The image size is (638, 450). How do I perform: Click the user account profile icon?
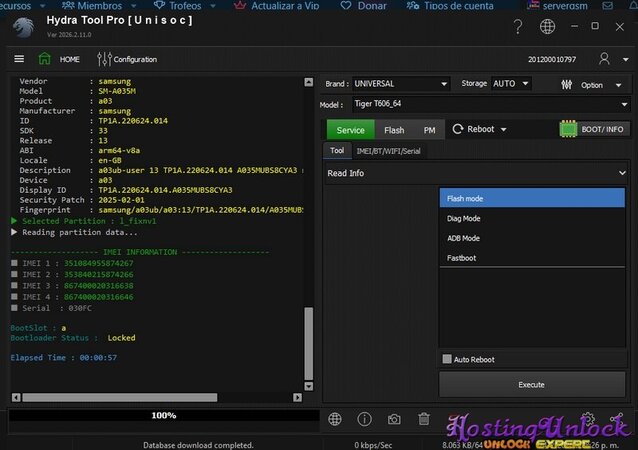[605, 59]
